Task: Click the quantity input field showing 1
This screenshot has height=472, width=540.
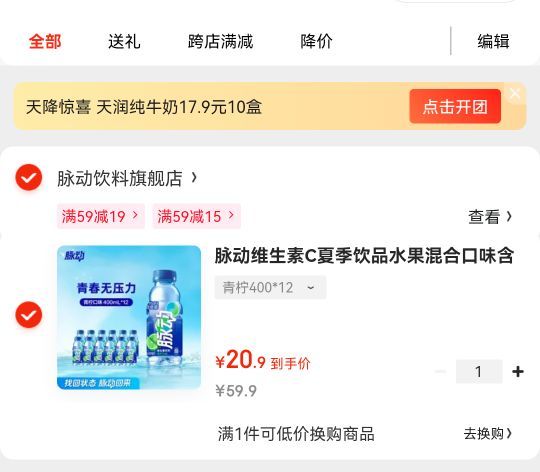Action: (x=479, y=371)
